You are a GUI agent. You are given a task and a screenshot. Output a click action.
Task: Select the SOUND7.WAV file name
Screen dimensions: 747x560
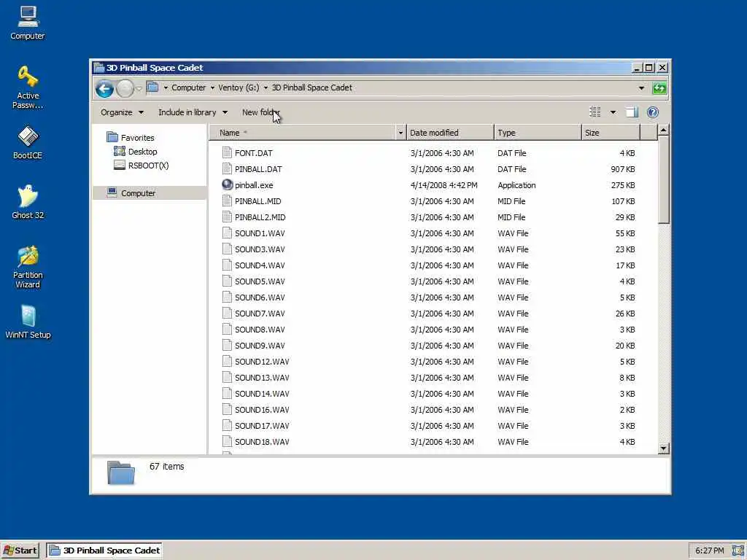click(260, 314)
